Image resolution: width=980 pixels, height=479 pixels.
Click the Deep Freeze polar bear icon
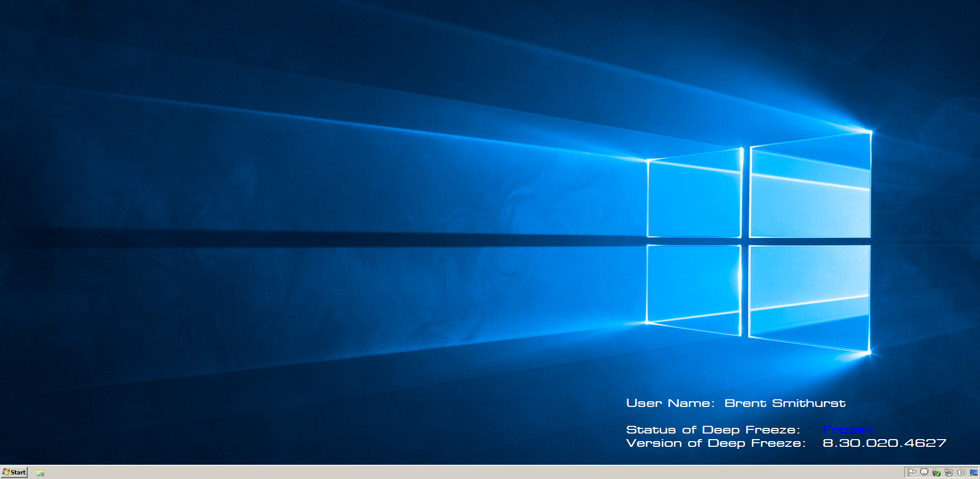click(x=924, y=472)
